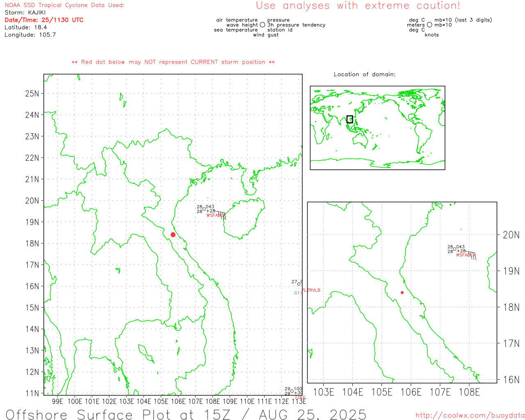Click the 103E label on zoomed inset map

coord(324,392)
